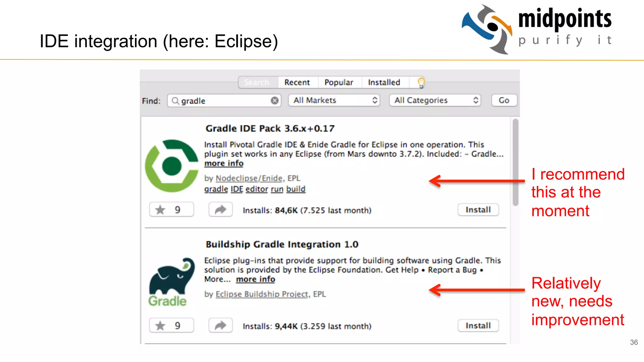Click the Gradle IDE Pack logo
This screenshot has height=362, width=644.
click(172, 166)
